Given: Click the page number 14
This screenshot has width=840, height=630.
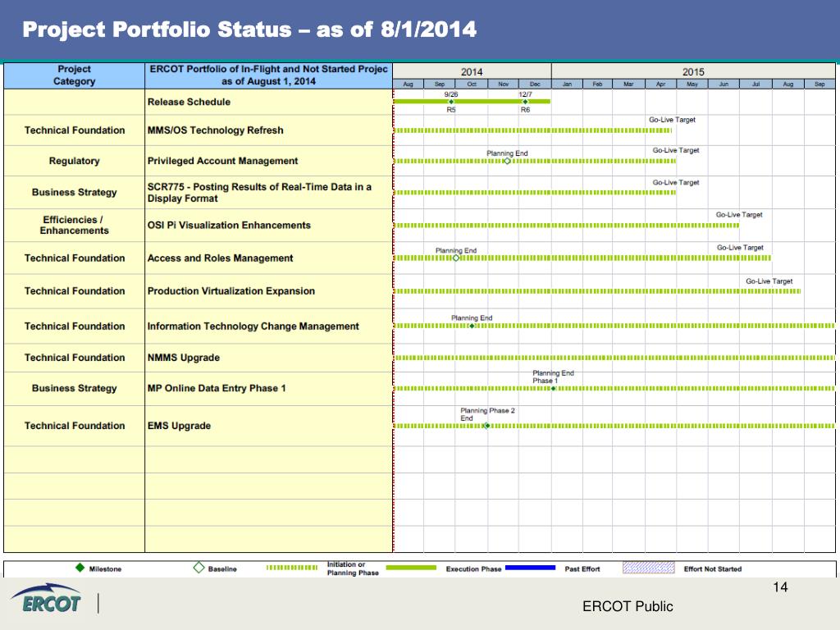Looking at the screenshot, I should pos(780,587).
